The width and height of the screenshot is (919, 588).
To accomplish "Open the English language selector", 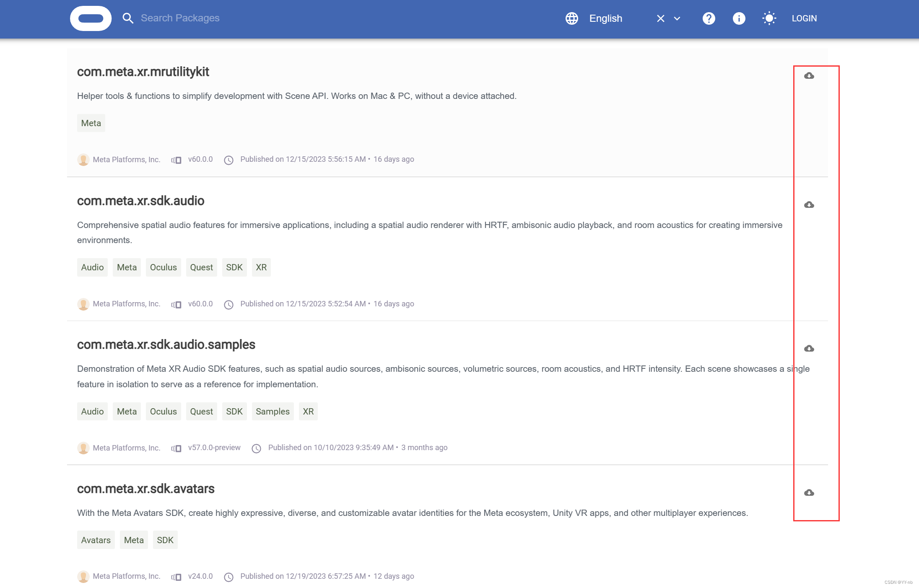I will (x=606, y=18).
